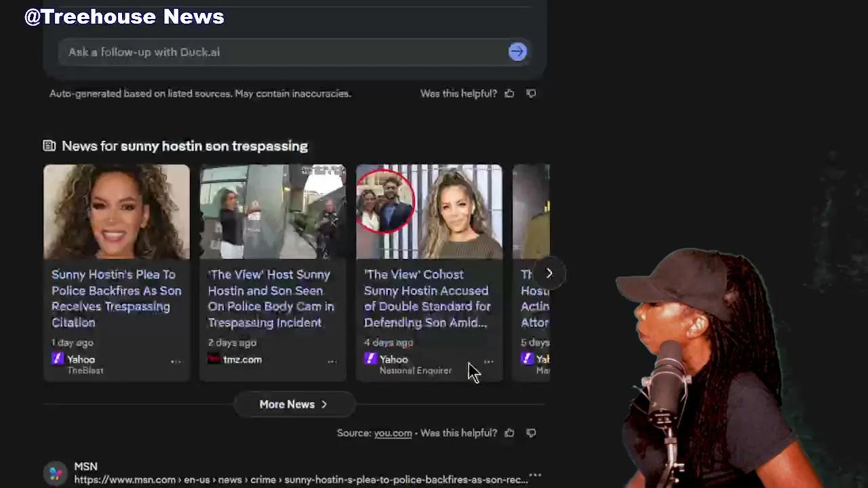Click the 'Was this helpful?' text near disclaimer
868x488 pixels.
pos(458,94)
